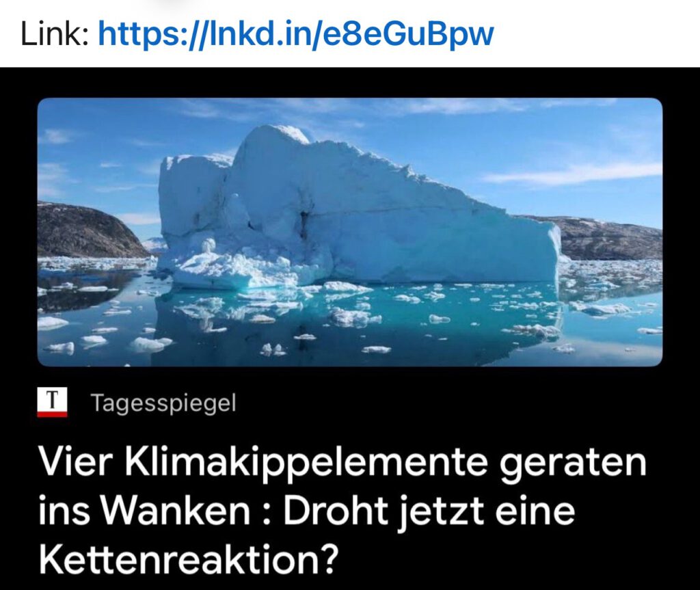Click the 'Link:' label text
700x590 pixels.
coord(54,34)
